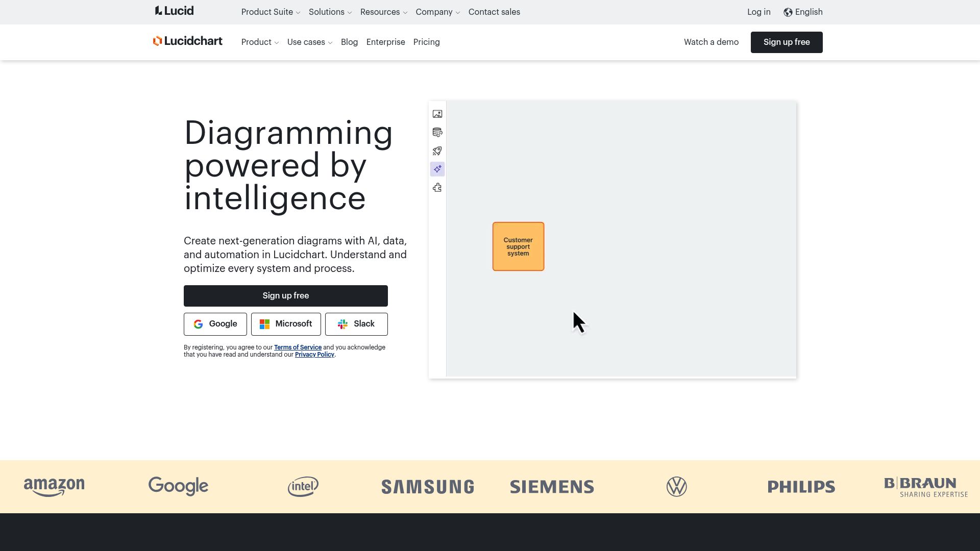980x551 pixels.
Task: Sign up with Microsoft button
Action: (x=286, y=324)
